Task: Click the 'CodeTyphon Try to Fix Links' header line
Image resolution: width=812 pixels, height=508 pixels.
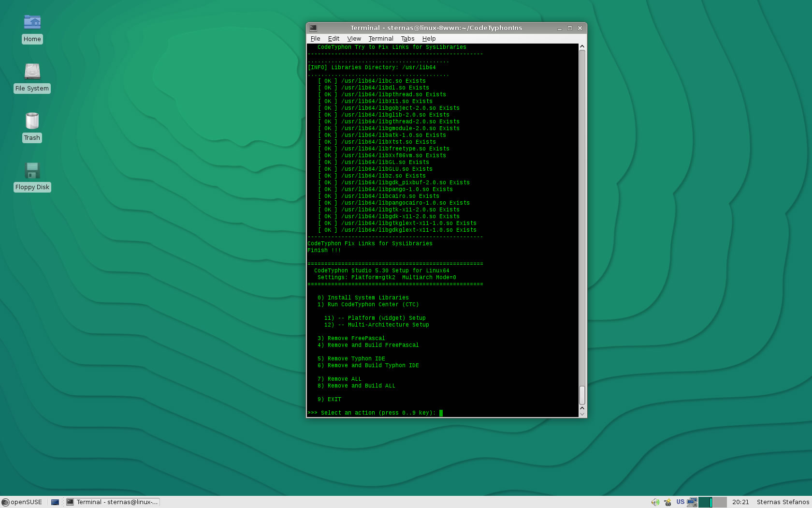Action: coord(392,47)
